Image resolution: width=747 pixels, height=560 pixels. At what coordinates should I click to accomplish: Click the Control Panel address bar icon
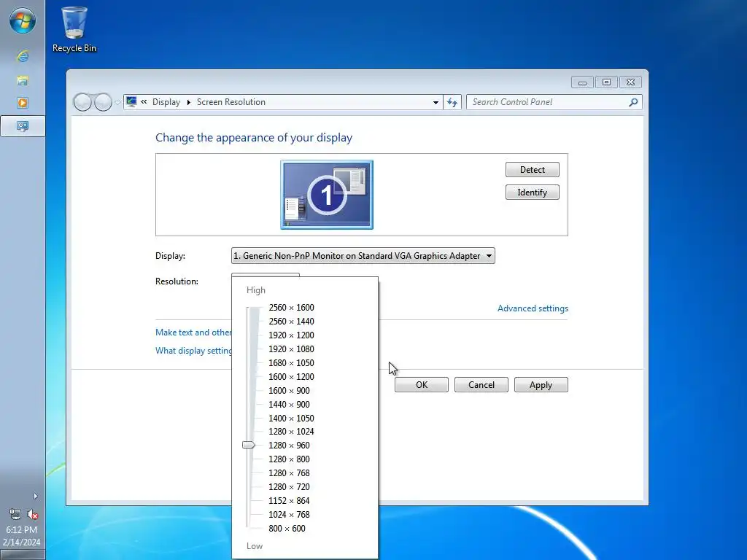point(131,101)
